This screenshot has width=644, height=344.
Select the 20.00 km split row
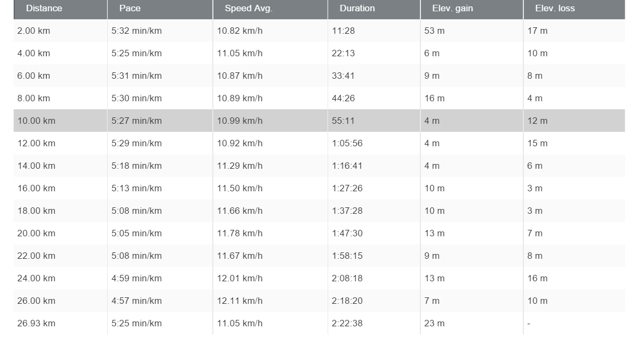36,234
